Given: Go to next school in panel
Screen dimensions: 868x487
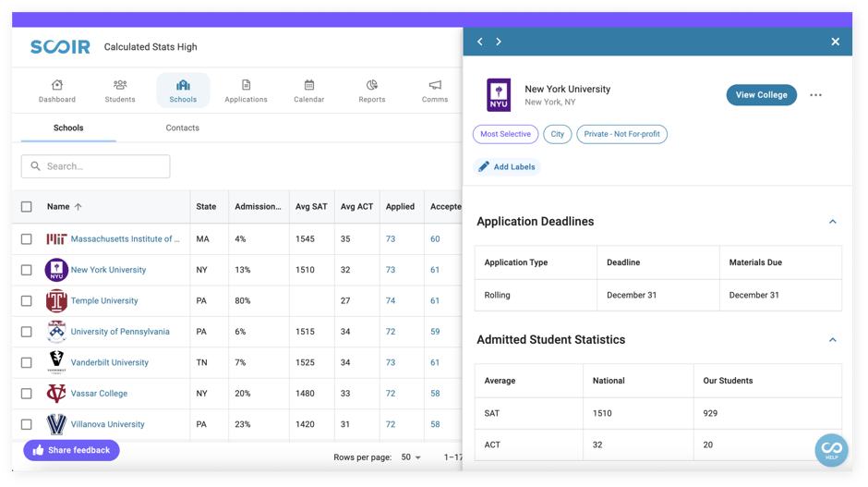Looking at the screenshot, I should (499, 42).
